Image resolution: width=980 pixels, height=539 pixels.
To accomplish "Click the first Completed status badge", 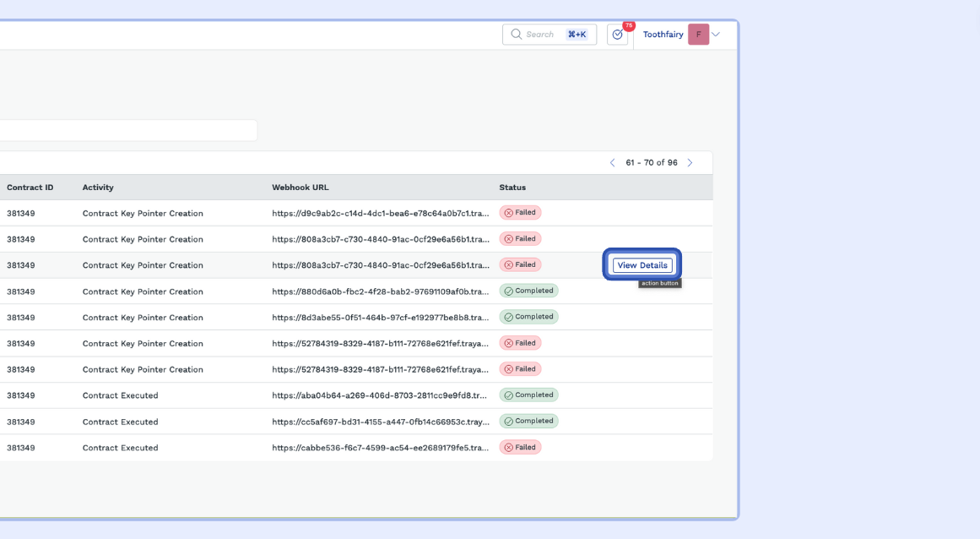I will tap(528, 291).
